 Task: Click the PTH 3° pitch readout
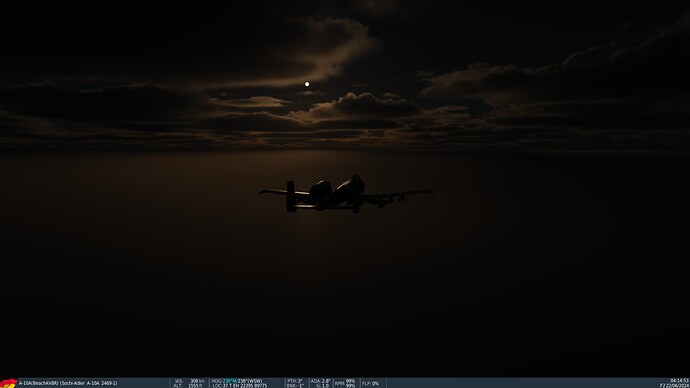pyautogui.click(x=295, y=381)
